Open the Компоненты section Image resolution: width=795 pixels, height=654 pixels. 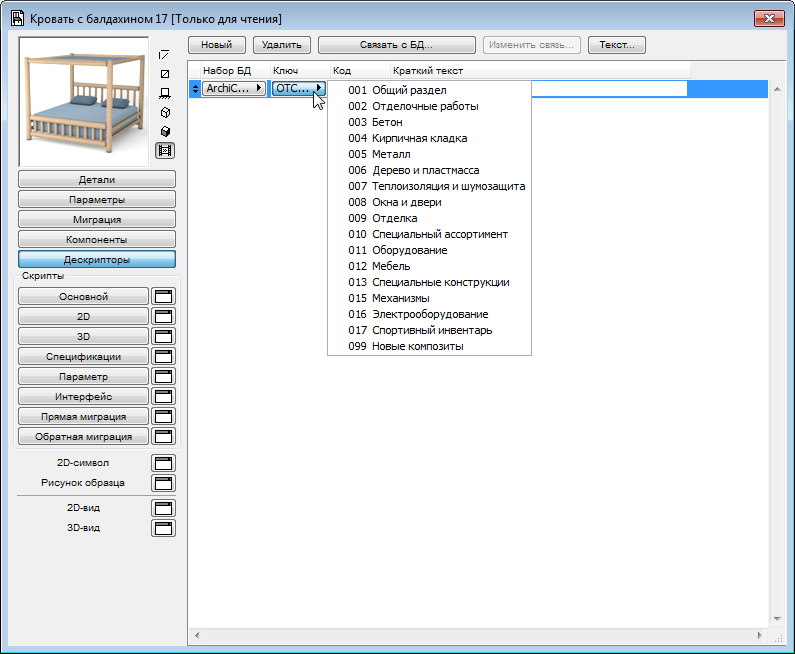pyautogui.click(x=97, y=240)
